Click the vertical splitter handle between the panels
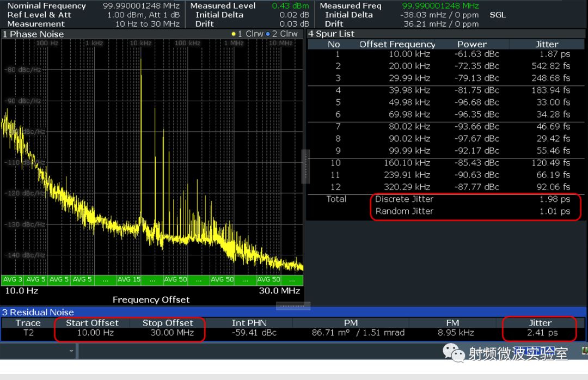This screenshot has height=380, width=588. point(305,167)
